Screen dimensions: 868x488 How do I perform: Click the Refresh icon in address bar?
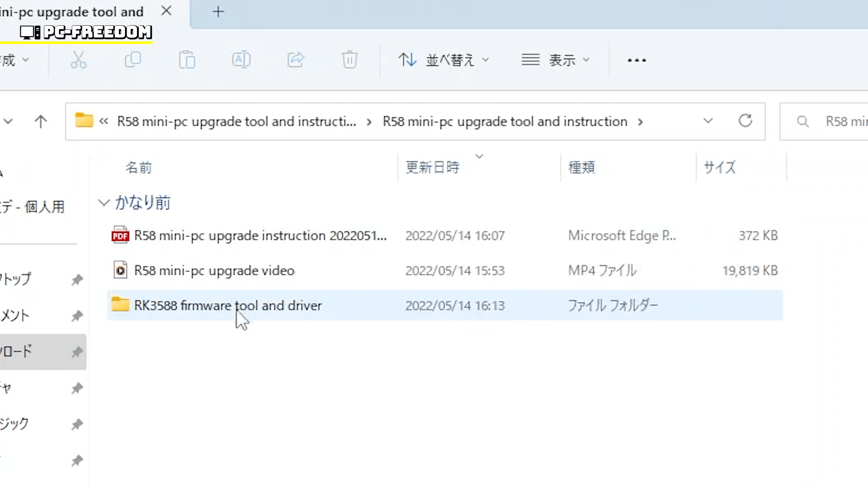point(745,121)
